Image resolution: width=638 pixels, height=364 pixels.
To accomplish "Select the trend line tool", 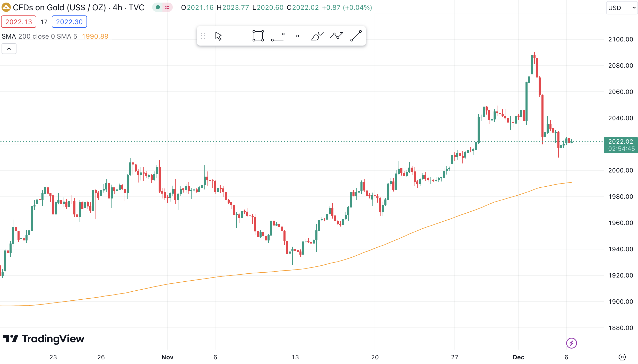I will pyautogui.click(x=356, y=36).
